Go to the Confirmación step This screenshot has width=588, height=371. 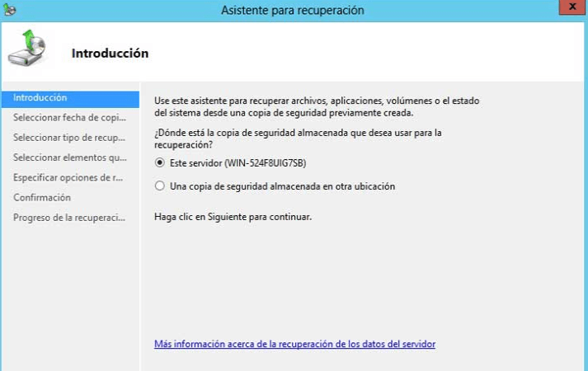pyautogui.click(x=42, y=198)
